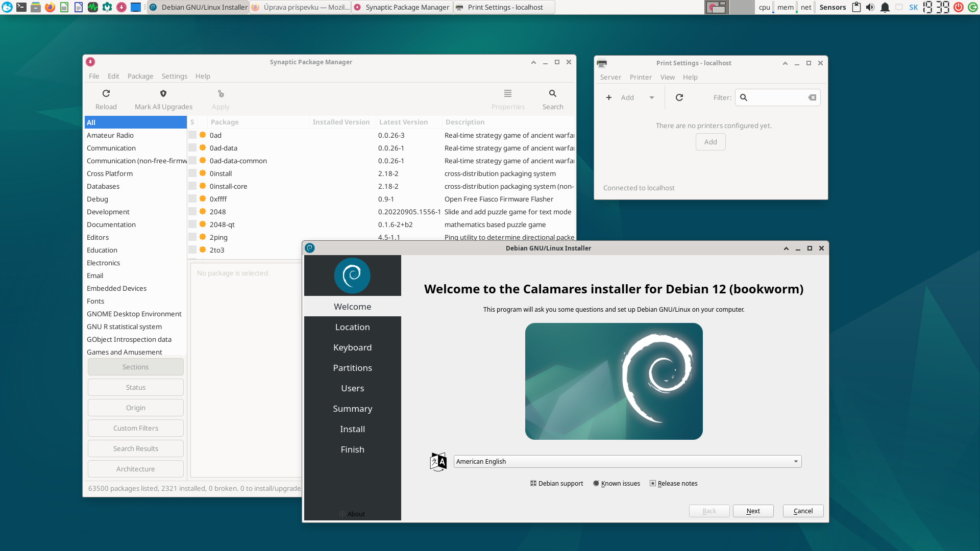Expand the Add dropdown arrow in Print Settings
The width and height of the screenshot is (980, 551).
(x=652, y=97)
